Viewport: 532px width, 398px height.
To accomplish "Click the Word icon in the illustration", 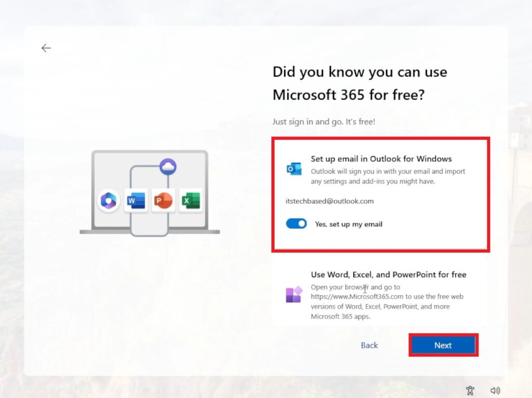I will pyautogui.click(x=136, y=200).
